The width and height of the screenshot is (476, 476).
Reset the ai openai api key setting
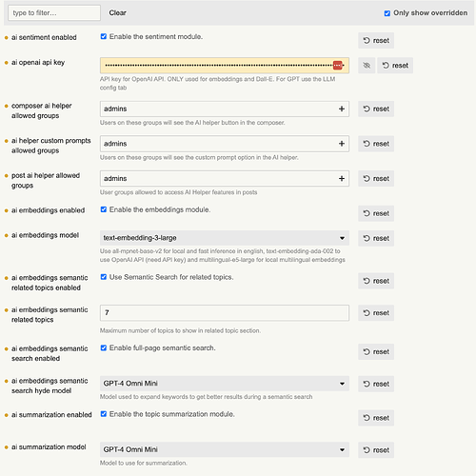point(395,66)
